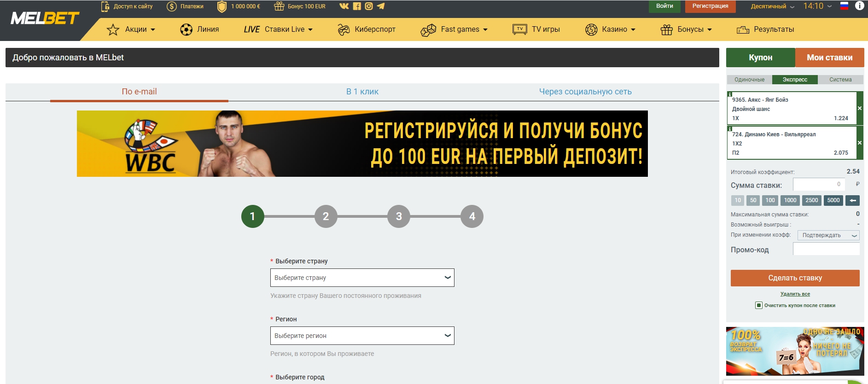Image resolution: width=868 pixels, height=384 pixels.
Task: Select the Одиночные bet type tab
Action: pos(750,80)
